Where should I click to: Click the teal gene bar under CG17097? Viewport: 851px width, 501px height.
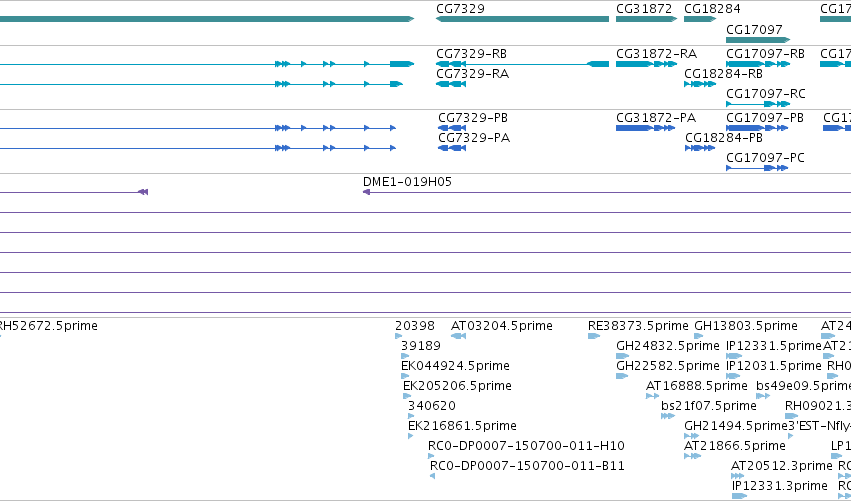[758, 40]
